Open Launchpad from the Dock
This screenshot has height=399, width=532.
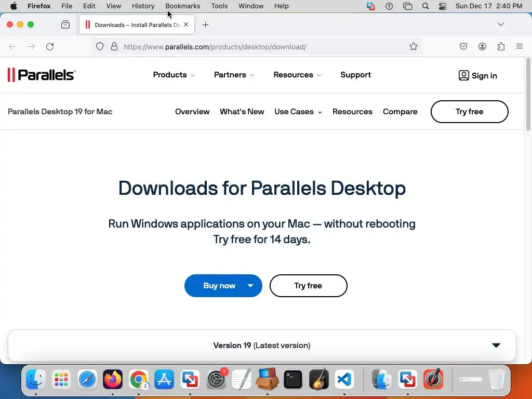pos(61,379)
